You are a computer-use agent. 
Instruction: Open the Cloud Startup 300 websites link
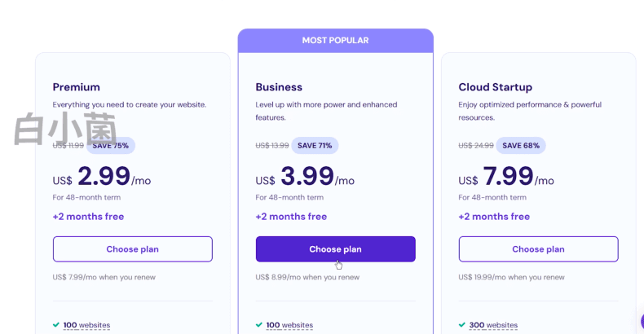[x=493, y=325]
